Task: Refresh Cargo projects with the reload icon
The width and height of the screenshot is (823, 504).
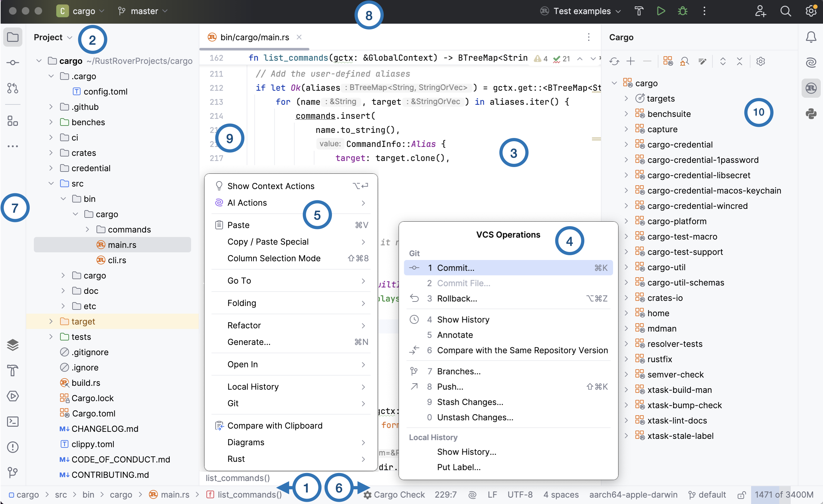Action: tap(614, 61)
